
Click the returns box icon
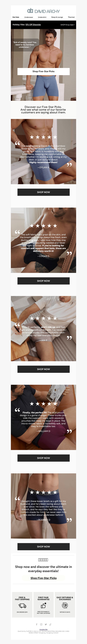coord(65,605)
